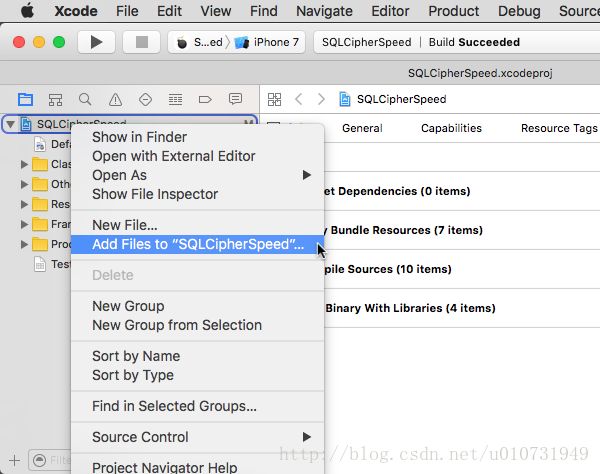Open the File menu
The height and width of the screenshot is (474, 600).
tap(127, 11)
